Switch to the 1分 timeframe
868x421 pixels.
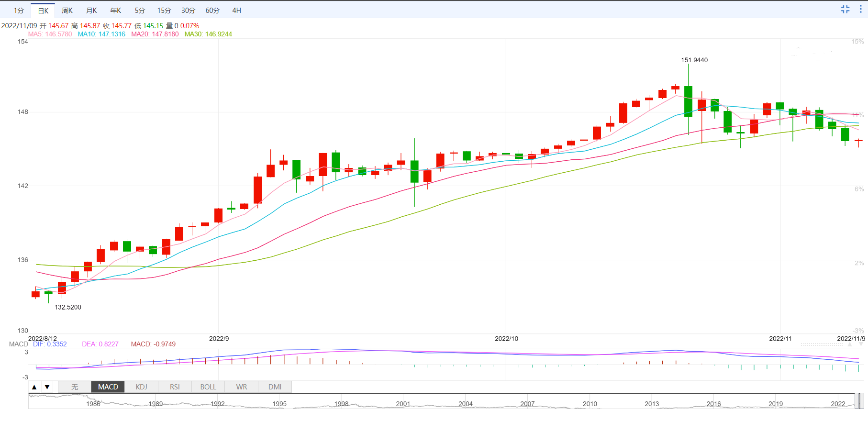[x=19, y=11]
